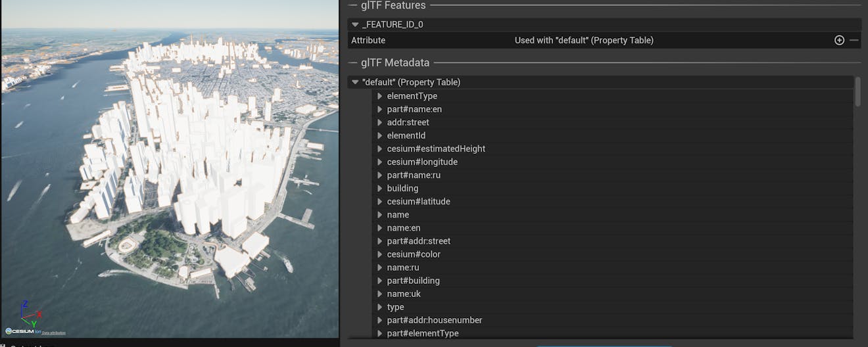The height and width of the screenshot is (347, 868).
Task: Expand the elementId property
Action: pyautogui.click(x=380, y=135)
